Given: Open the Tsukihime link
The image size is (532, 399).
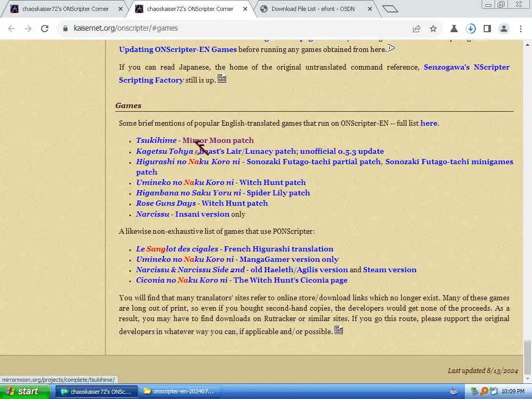Looking at the screenshot, I should coord(156,140).
